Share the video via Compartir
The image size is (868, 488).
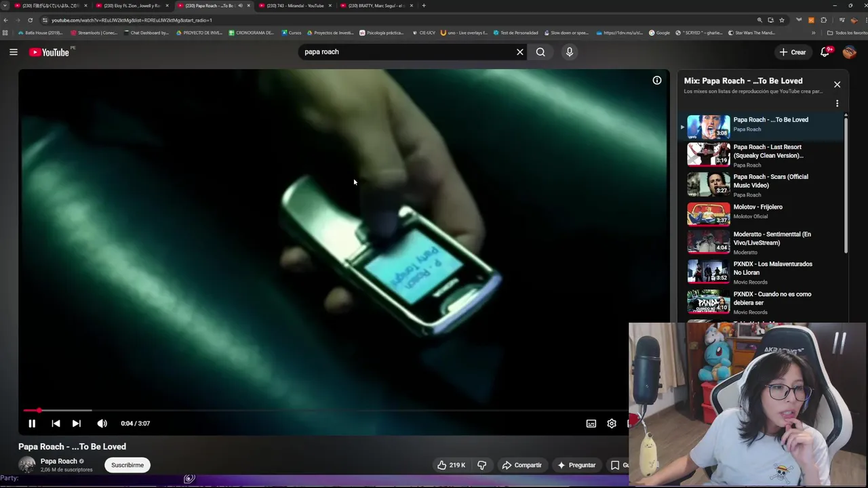tap(521, 465)
